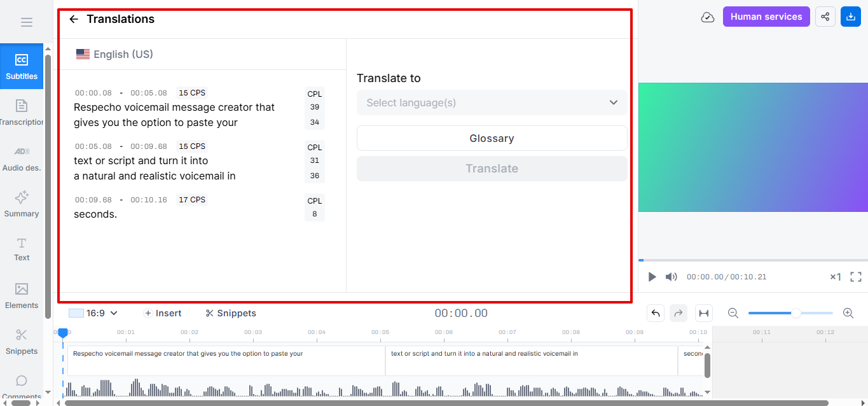Open the Select language(s) dropdown
The image size is (868, 406).
pos(492,102)
